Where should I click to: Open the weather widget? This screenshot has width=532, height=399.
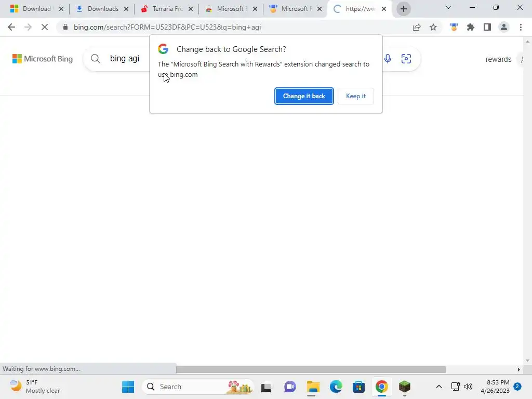click(35, 387)
